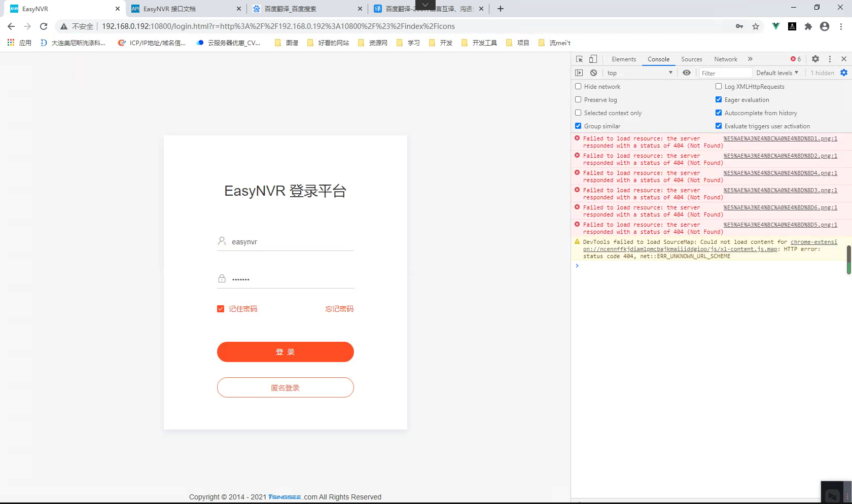The image size is (852, 504).
Task: Click the DevTools inspect element icon
Action: pyautogui.click(x=579, y=59)
